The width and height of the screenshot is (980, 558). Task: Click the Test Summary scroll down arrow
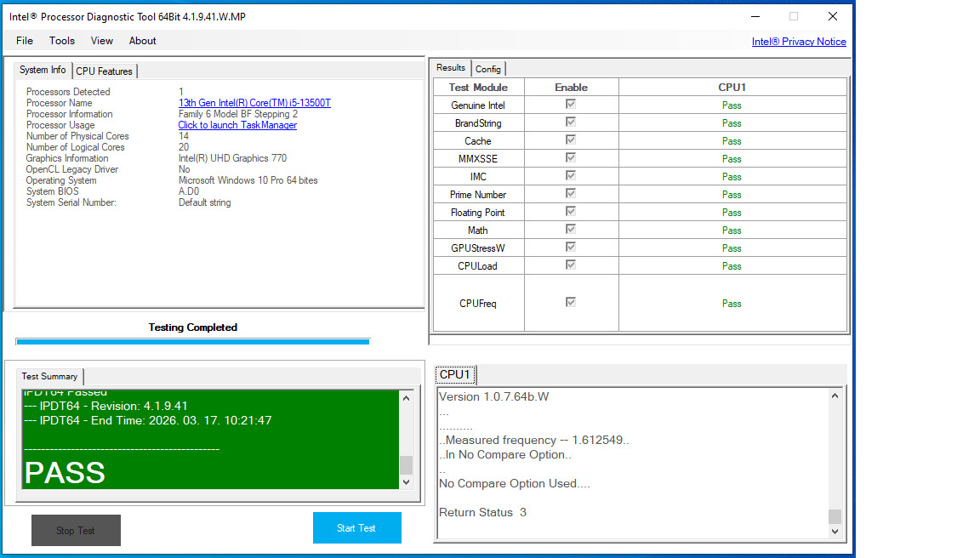407,481
